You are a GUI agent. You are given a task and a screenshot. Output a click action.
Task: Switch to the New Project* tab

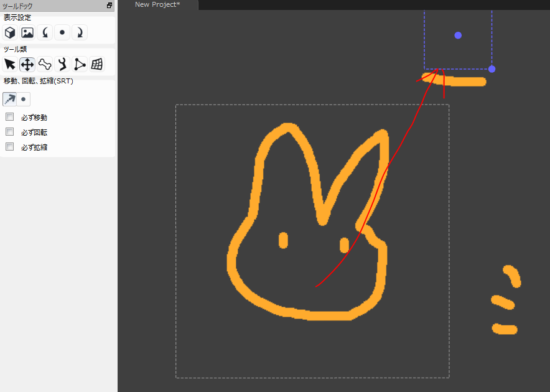tap(157, 4)
